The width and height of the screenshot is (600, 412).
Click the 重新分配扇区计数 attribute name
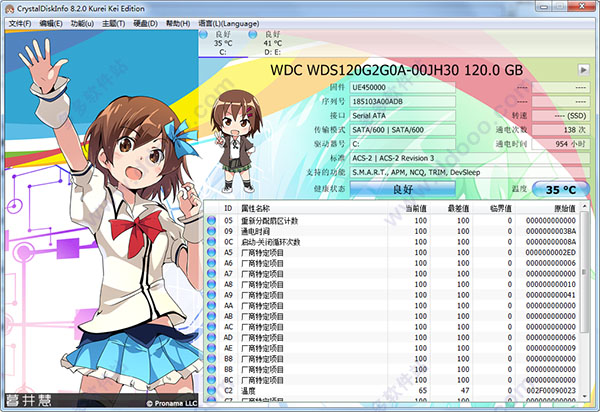[269, 221]
